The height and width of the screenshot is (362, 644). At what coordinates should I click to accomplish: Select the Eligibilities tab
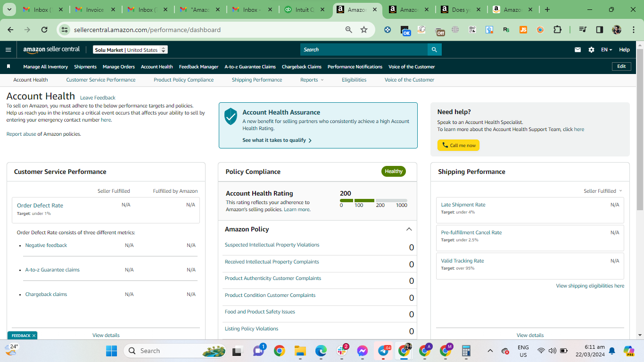354,80
